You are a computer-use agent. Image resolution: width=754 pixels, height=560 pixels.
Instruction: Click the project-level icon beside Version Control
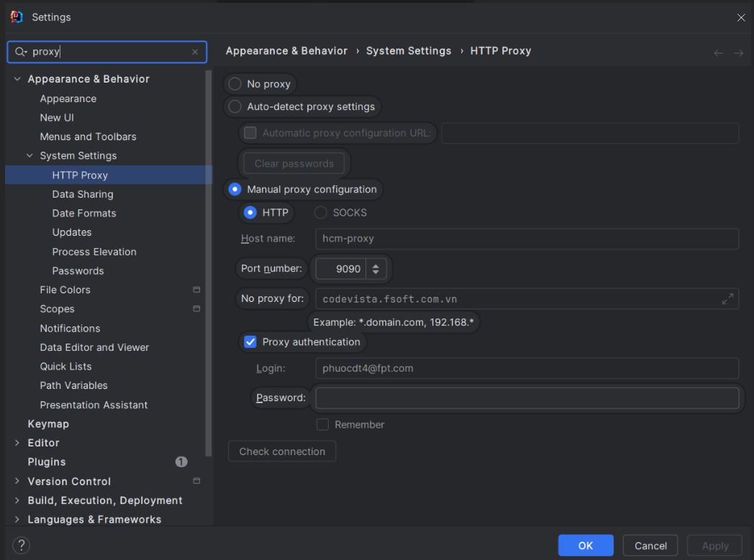click(196, 481)
